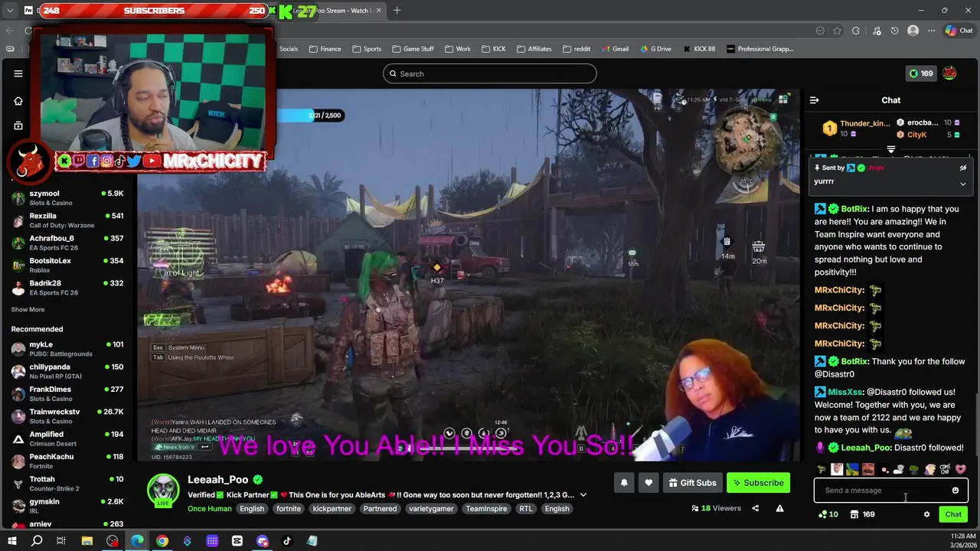This screenshot has width=980, height=551.
Task: Click the fortnite tag
Action: point(289,509)
